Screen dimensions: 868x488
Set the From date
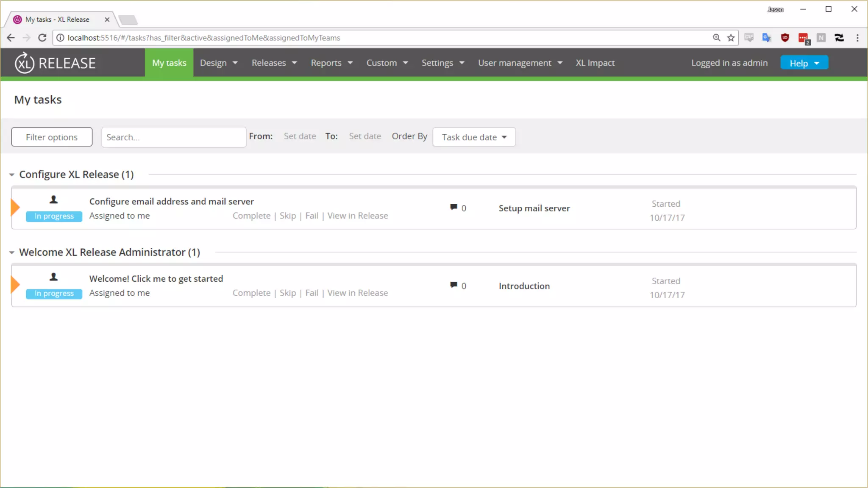coord(300,136)
